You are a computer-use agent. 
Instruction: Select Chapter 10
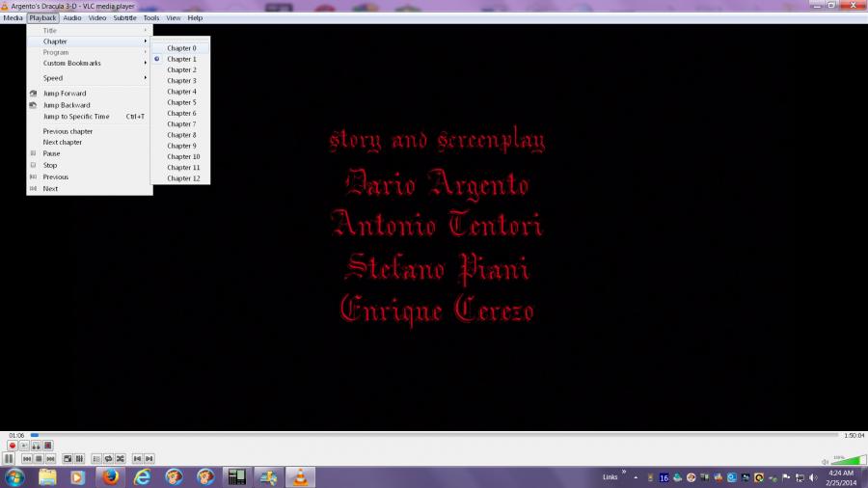point(180,156)
